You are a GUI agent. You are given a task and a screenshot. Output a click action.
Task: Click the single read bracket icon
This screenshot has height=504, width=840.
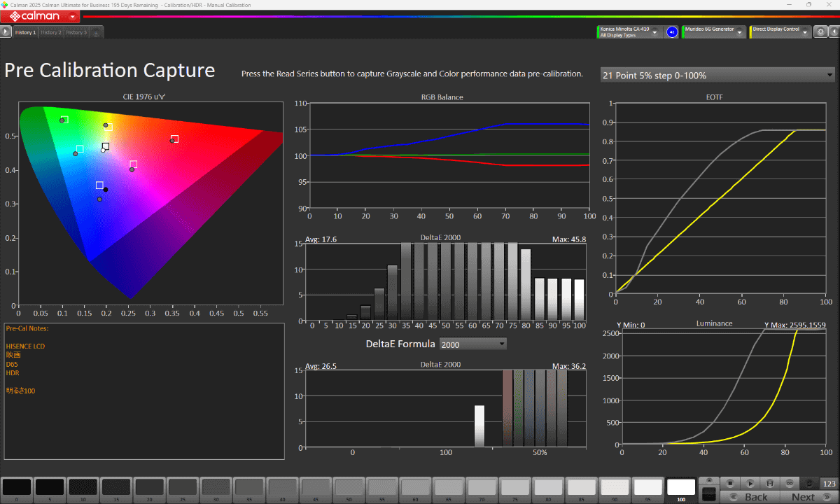coord(770,483)
